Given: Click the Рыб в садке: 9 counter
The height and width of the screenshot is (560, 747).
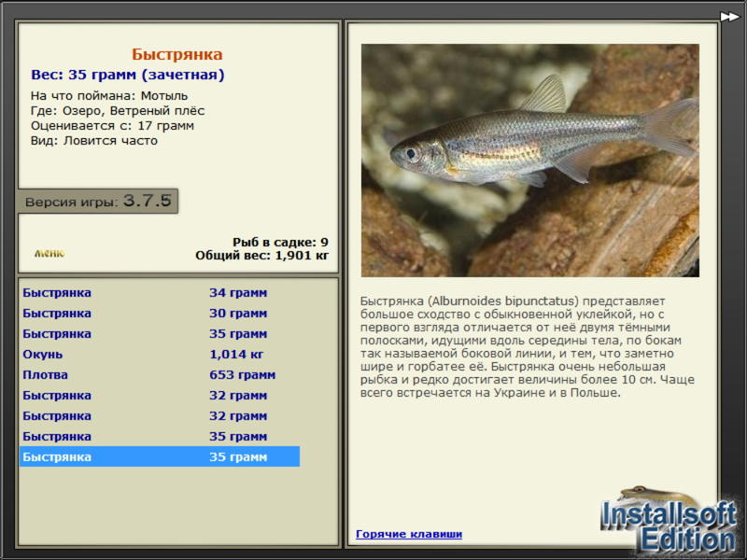Looking at the screenshot, I should pos(280,242).
